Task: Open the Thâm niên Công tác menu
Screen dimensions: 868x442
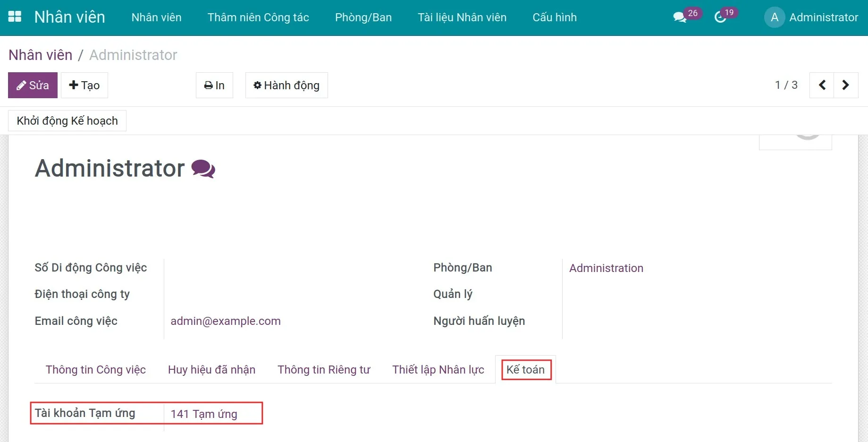Action: [258, 17]
